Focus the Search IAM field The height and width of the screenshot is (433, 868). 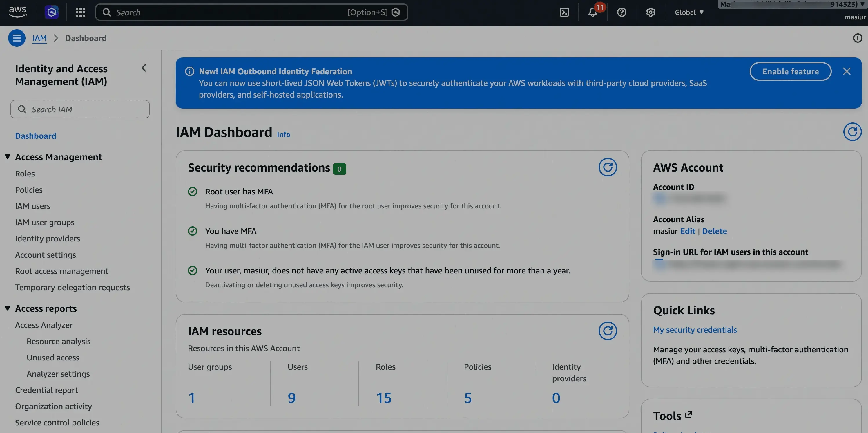[80, 109]
